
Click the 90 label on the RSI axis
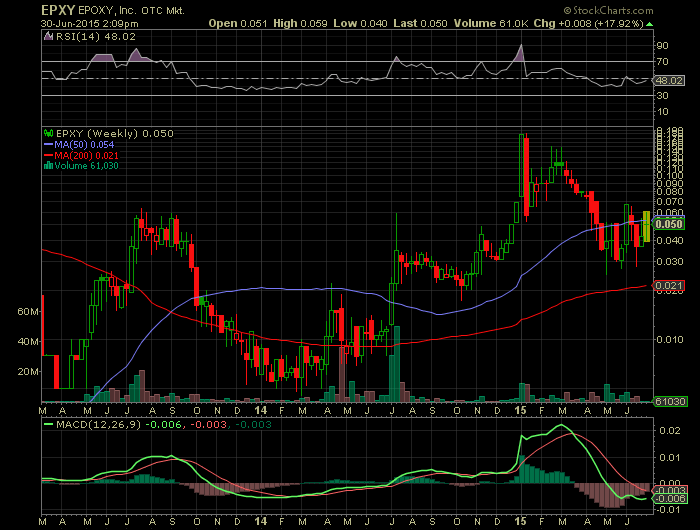(662, 46)
